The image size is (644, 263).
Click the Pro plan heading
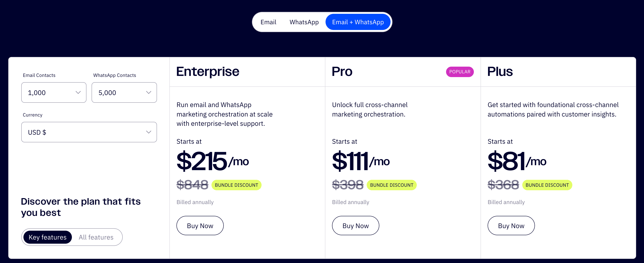pos(342,72)
